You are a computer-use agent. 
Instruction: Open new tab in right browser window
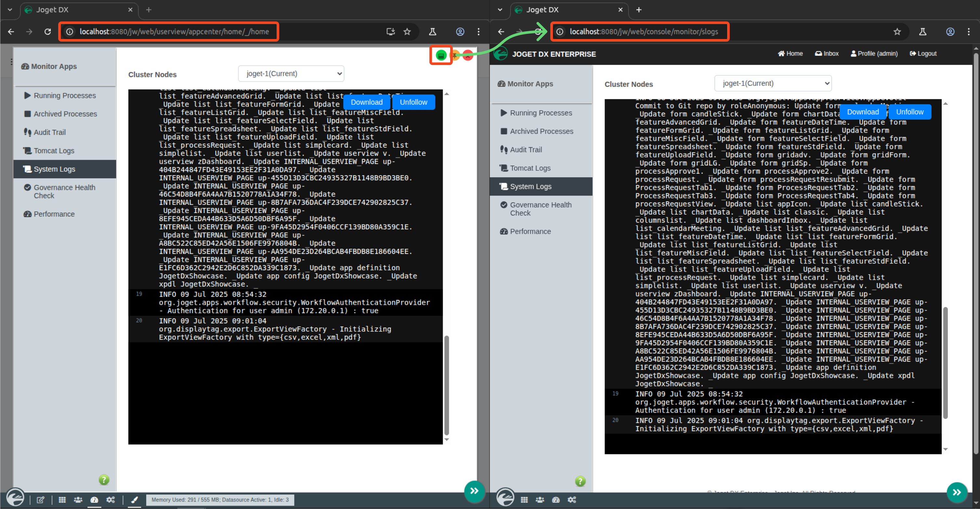pos(639,9)
